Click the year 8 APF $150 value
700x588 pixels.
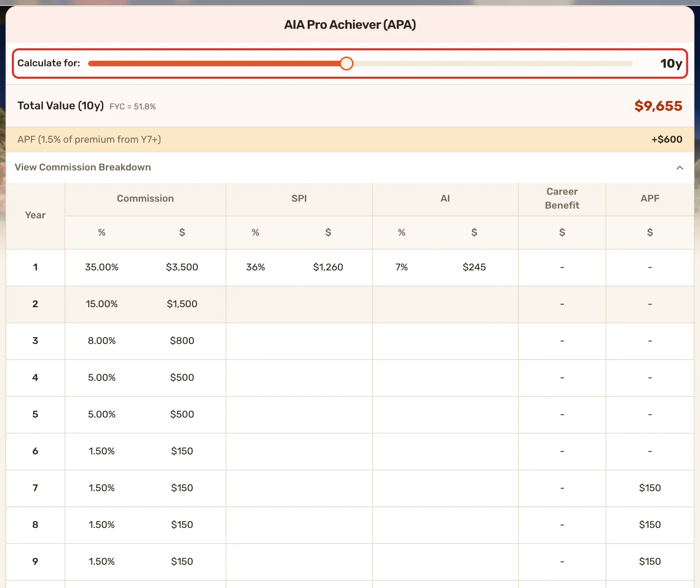(650, 525)
